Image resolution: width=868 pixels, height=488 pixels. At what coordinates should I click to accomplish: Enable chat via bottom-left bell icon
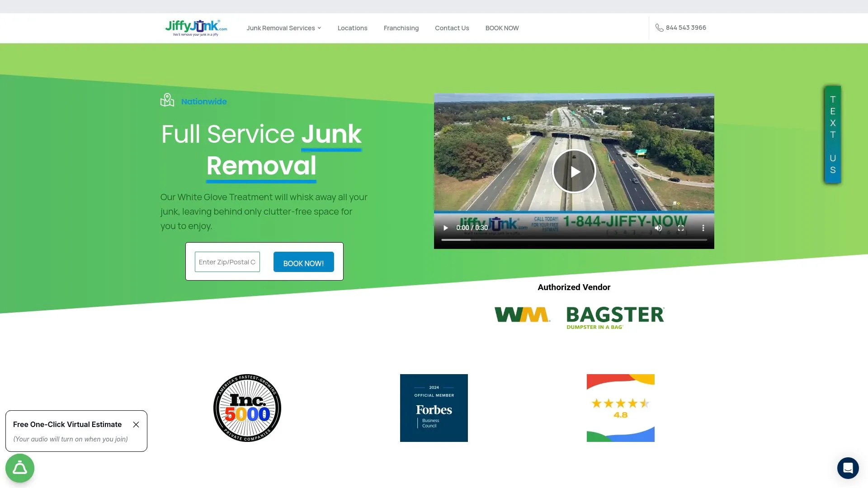(x=20, y=467)
